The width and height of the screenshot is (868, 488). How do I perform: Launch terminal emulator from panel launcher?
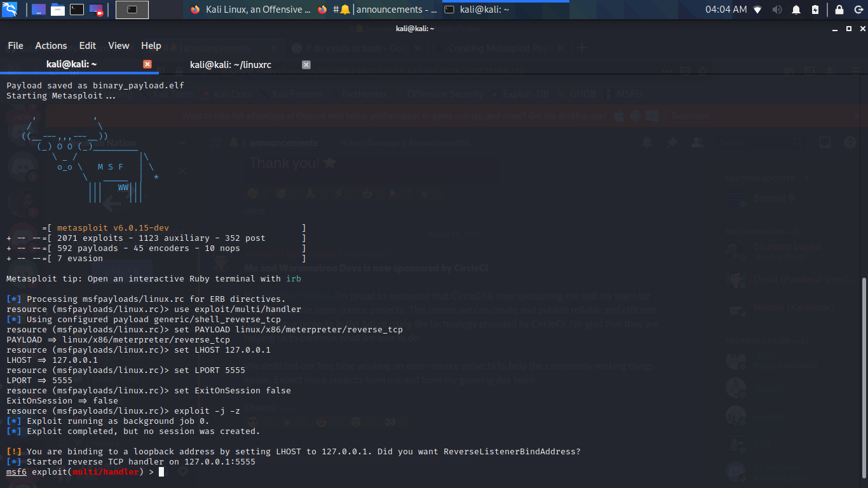pyautogui.click(x=77, y=10)
